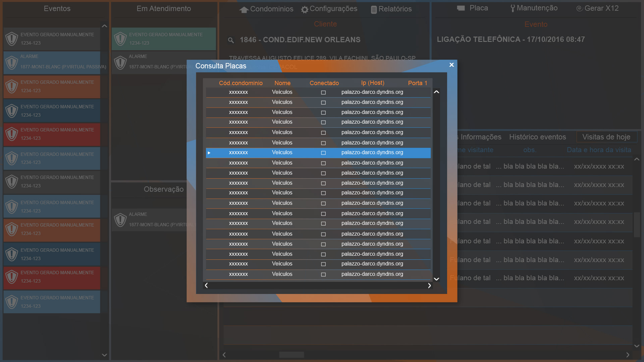
Task: Click up chevron of visitas list
Action: pos(637,159)
